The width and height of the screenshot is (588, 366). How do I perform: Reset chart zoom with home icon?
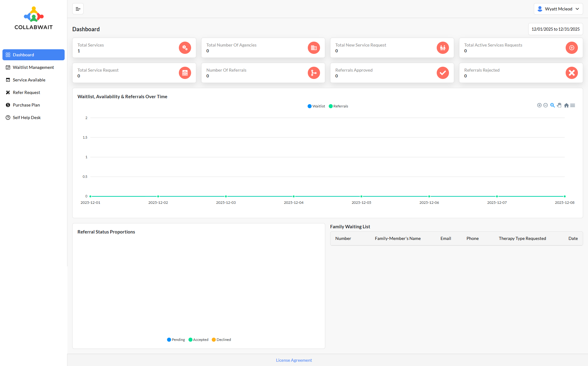point(566,105)
